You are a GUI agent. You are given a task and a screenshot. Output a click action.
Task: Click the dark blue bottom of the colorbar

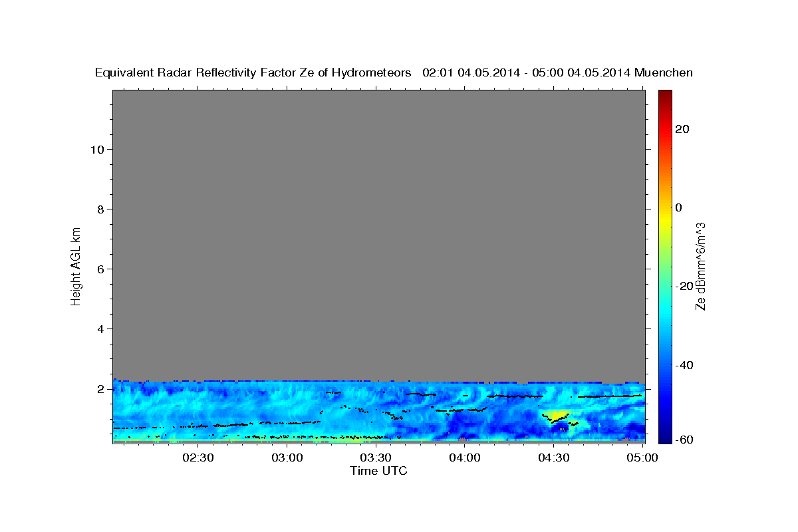click(x=665, y=436)
